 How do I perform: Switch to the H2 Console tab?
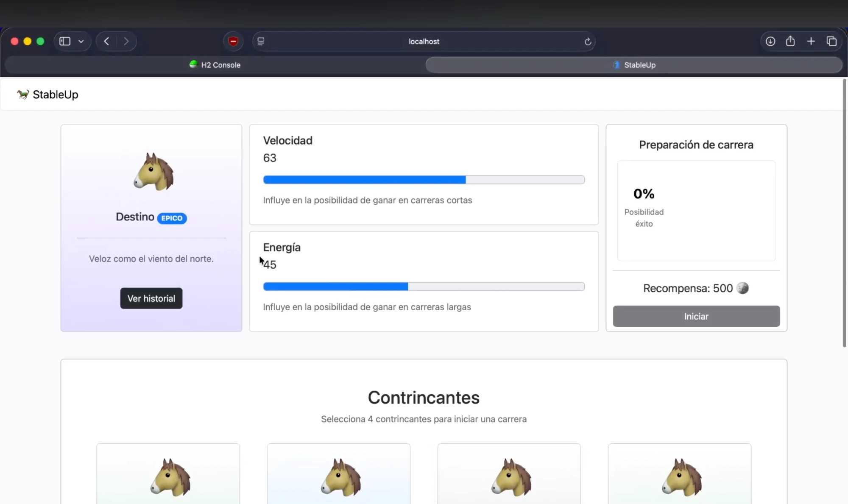[x=215, y=65]
